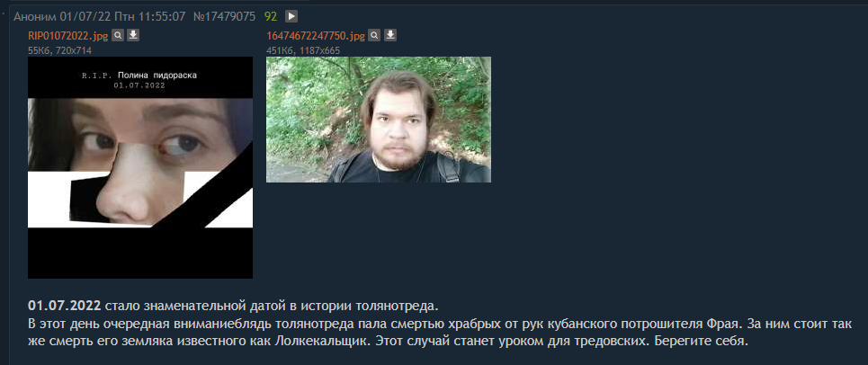Click the post timestamp 01/07/22 Птн 11:55:07
The width and height of the screenshot is (868, 365).
pos(122,16)
